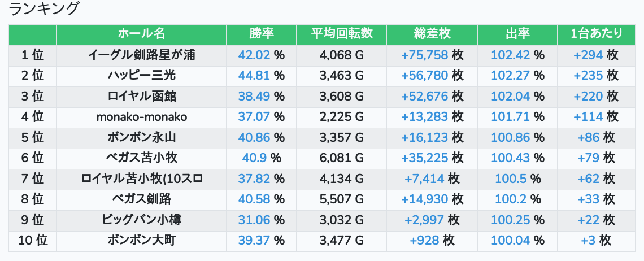644x261 pixels.
Task: Click the ロイヤル苫小牧(10スロ hall name
Action: coord(142,179)
